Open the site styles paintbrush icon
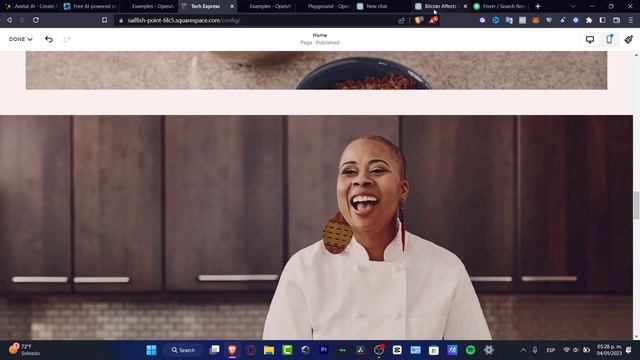Screen dimensions: 640x360 pos(629,39)
